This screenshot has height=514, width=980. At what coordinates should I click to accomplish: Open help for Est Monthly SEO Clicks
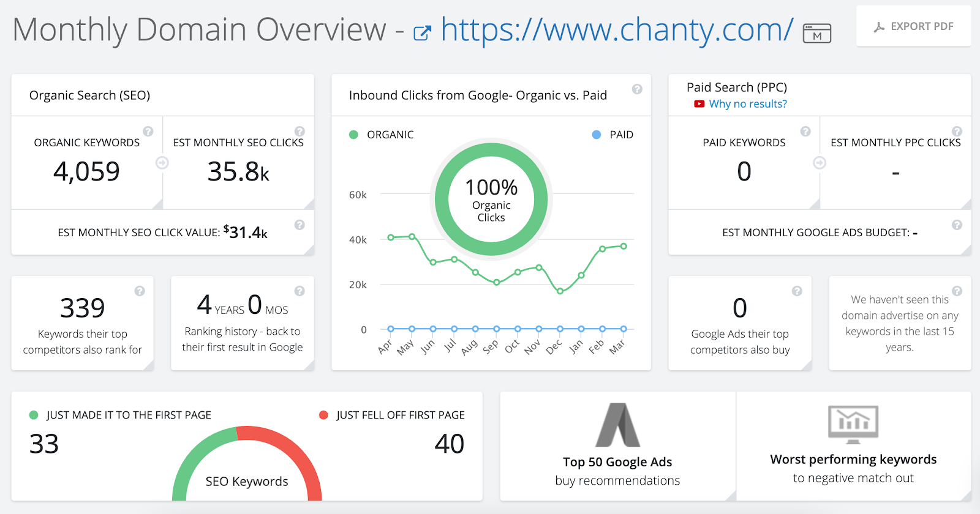300,131
